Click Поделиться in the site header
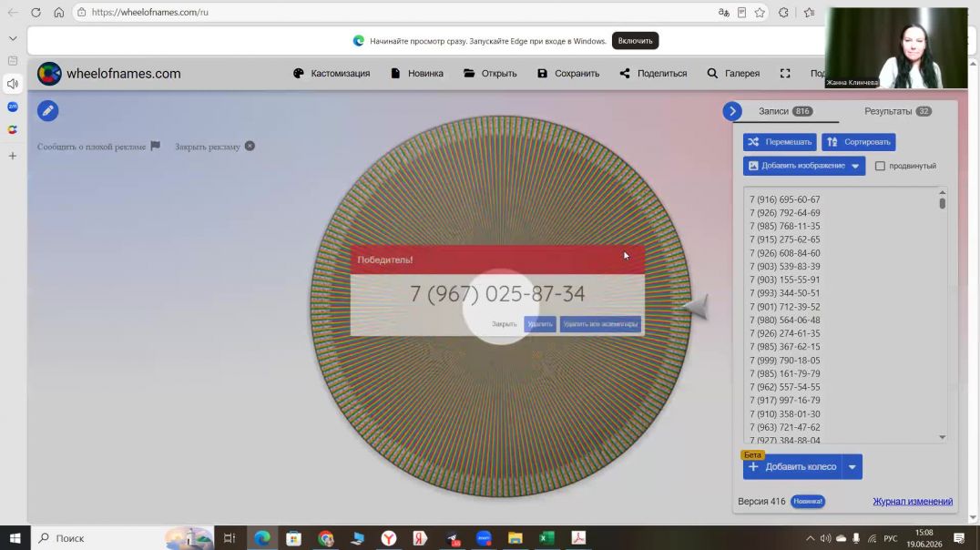Viewport: 980px width, 550px height. point(653,74)
